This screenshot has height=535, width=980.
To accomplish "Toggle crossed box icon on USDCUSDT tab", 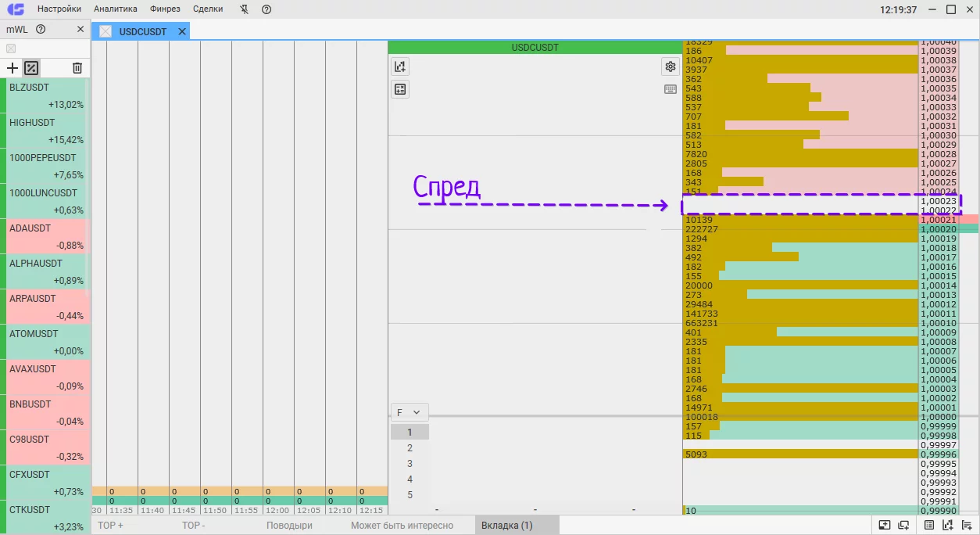I will pos(105,31).
